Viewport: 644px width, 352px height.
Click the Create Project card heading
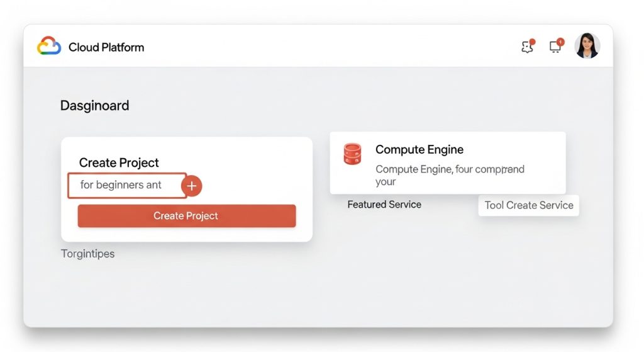[119, 162]
